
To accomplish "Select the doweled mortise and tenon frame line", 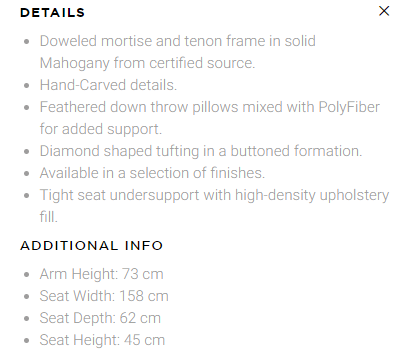I will click(177, 41).
